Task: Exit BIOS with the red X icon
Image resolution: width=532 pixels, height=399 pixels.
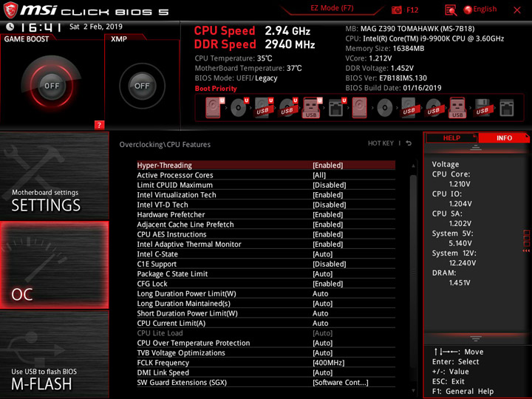Action: pos(517,10)
